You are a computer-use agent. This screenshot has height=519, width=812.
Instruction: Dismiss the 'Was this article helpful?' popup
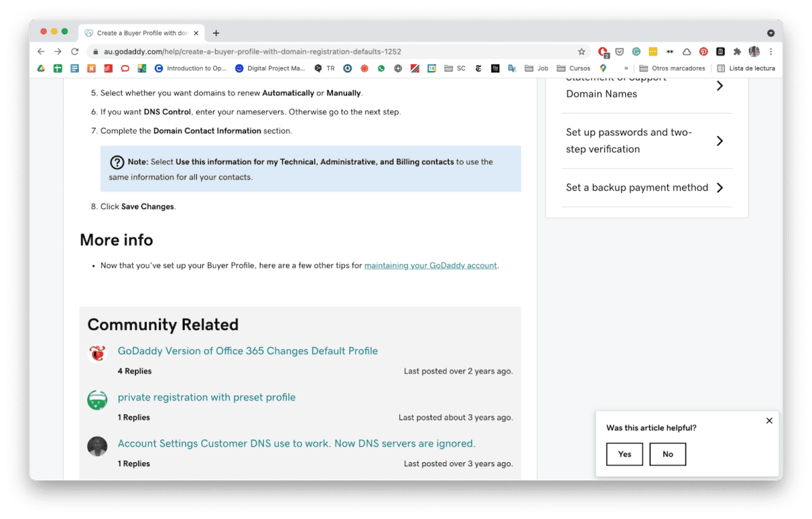pyautogui.click(x=769, y=421)
